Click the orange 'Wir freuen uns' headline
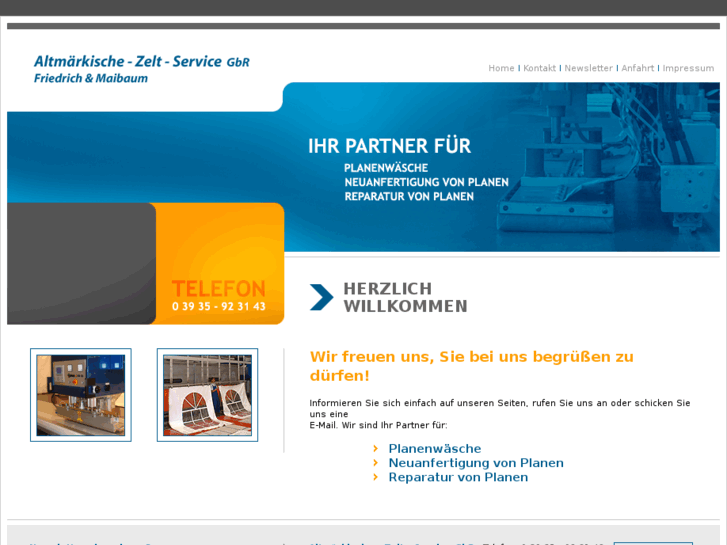The image size is (727, 545). point(472,366)
